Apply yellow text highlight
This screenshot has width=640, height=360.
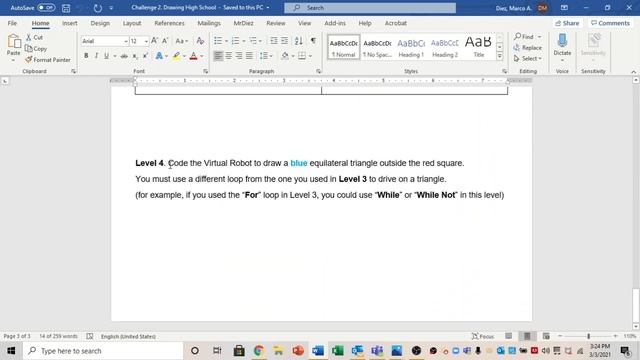(176, 56)
